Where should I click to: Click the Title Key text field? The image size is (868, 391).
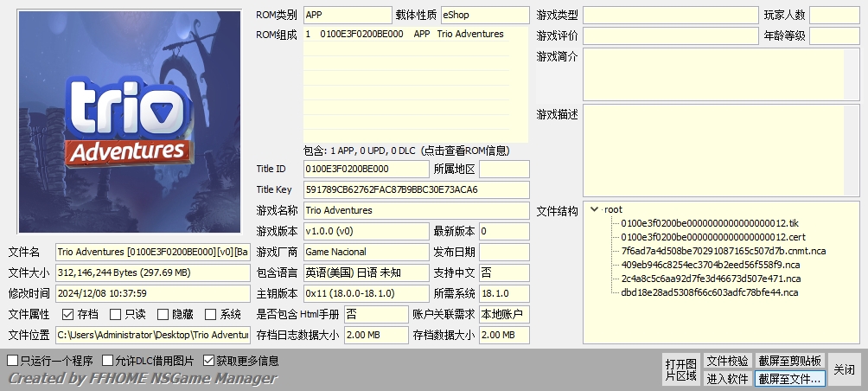415,189
